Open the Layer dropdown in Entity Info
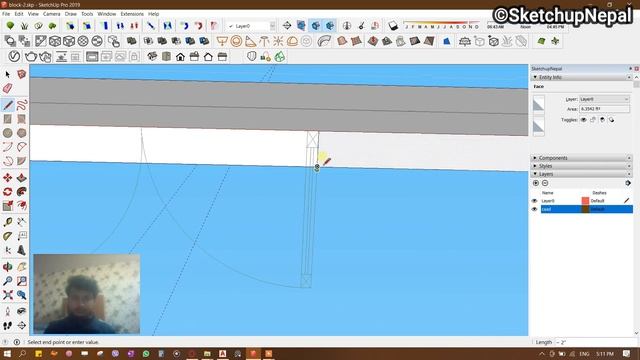The width and height of the screenshot is (640, 360). pyautogui.click(x=604, y=99)
